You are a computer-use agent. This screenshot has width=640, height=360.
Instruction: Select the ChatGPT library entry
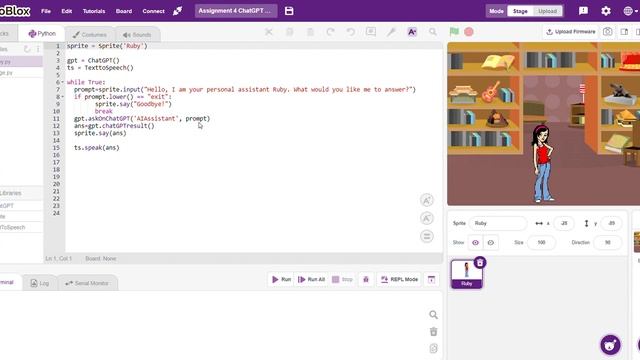click(x=21, y=206)
